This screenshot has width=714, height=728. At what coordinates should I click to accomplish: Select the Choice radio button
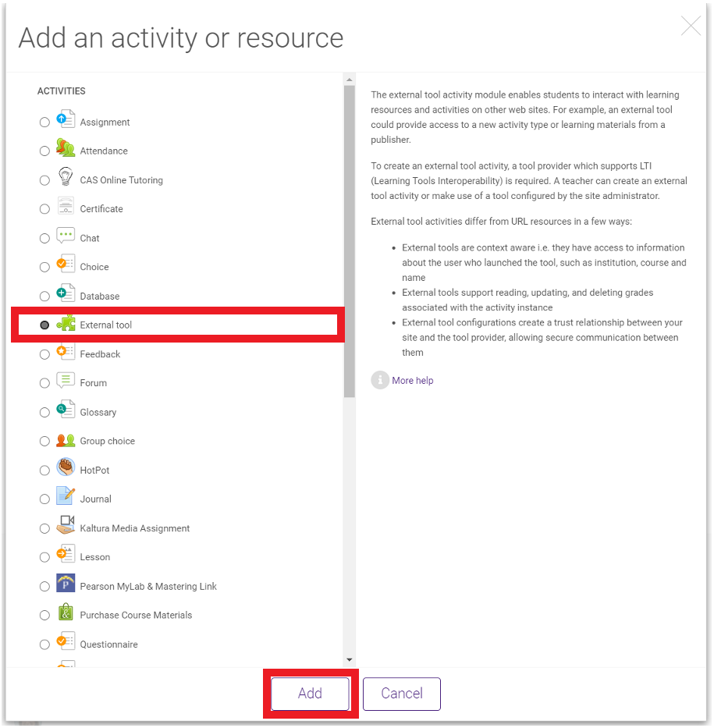(44, 267)
